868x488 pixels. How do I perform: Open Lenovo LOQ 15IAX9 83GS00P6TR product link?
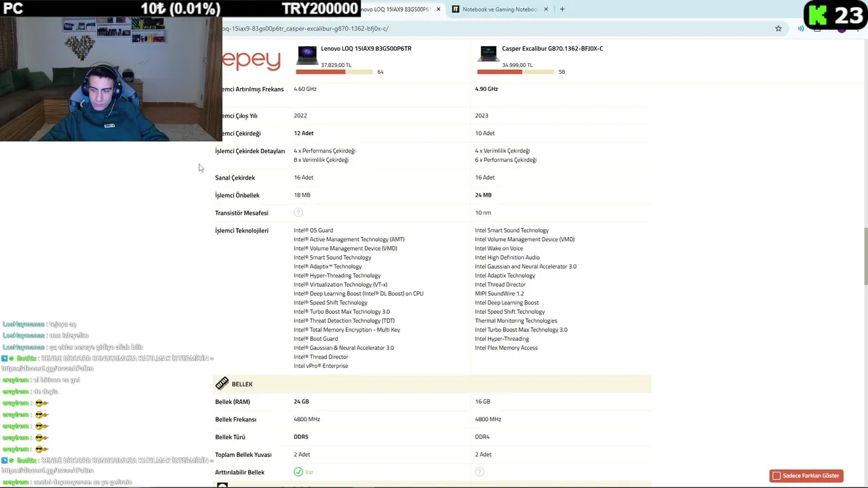click(366, 49)
